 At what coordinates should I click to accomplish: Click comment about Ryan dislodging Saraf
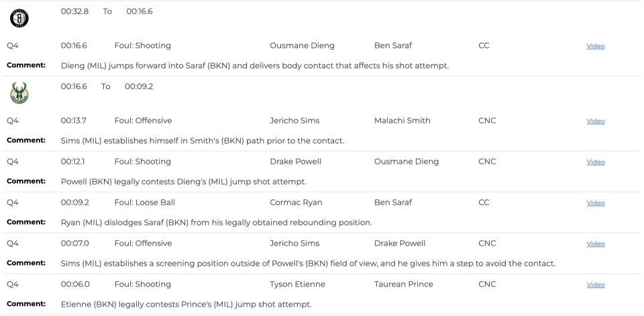(x=216, y=222)
